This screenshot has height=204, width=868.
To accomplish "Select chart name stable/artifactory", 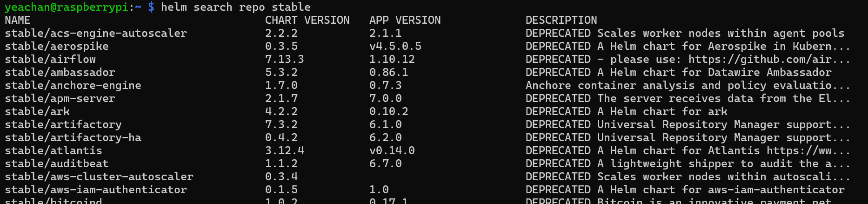I will tap(63, 124).
